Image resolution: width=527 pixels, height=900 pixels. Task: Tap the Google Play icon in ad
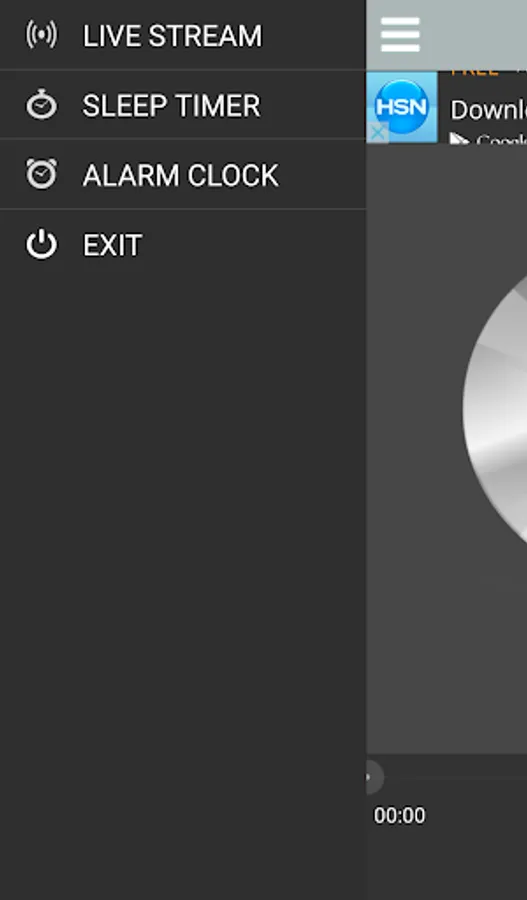pos(459,139)
